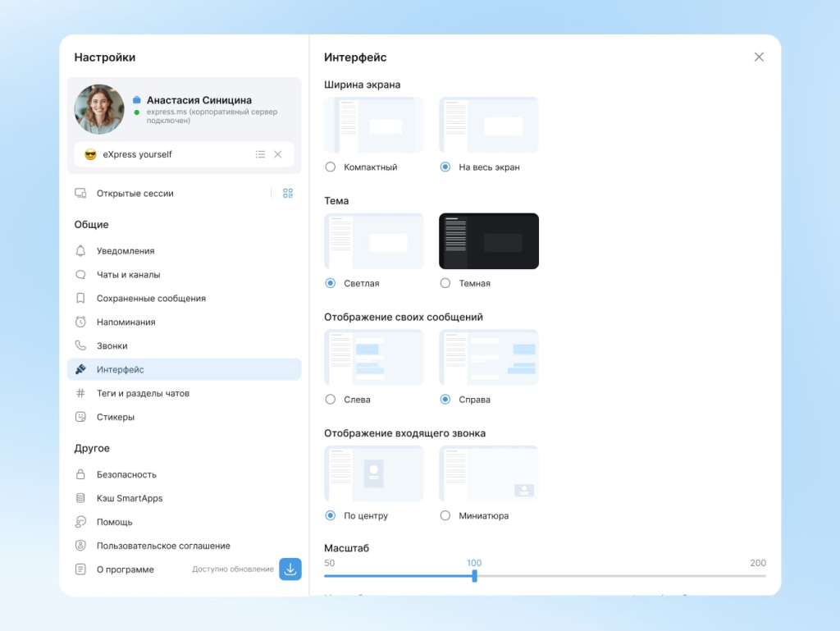Select the Компактный screen width radio button

331,167
